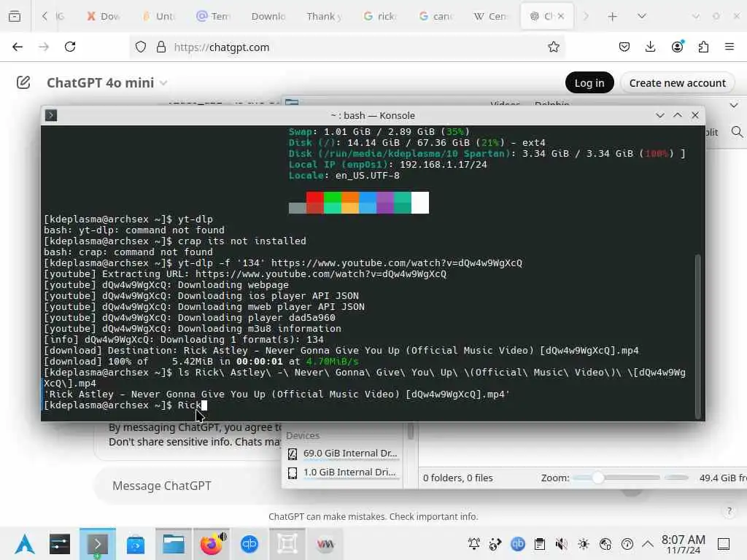Open window tiling icon in taskbar

click(x=287, y=544)
